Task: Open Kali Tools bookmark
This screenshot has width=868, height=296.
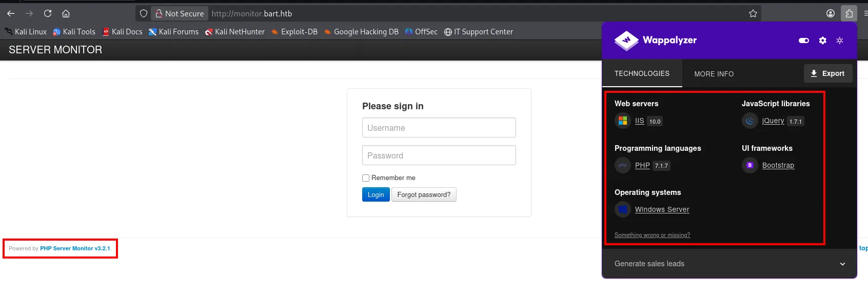Action: pyautogui.click(x=74, y=32)
